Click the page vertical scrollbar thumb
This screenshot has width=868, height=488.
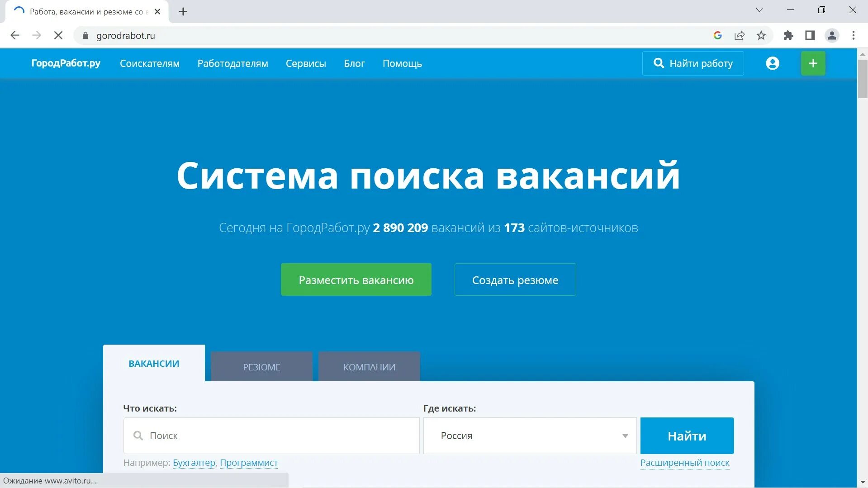click(x=863, y=79)
